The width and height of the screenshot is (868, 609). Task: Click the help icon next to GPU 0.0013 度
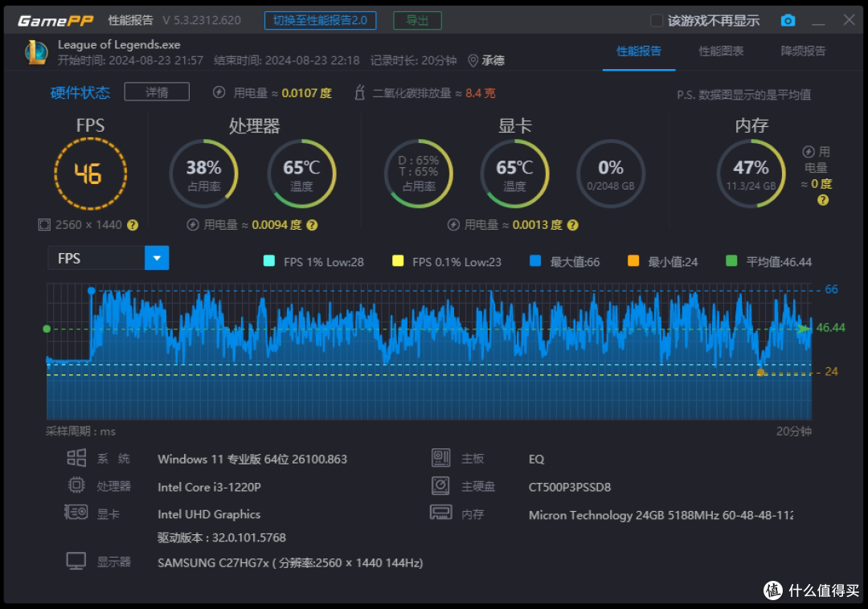[573, 225]
